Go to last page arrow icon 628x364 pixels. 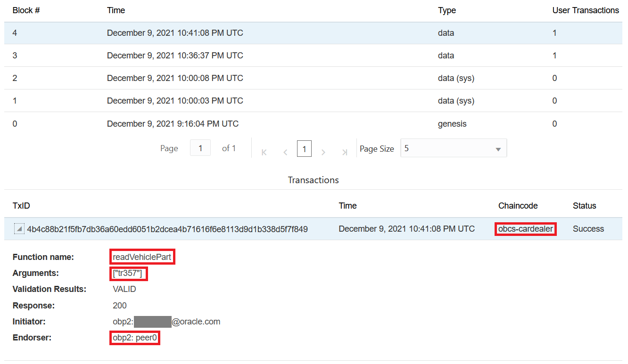point(345,152)
